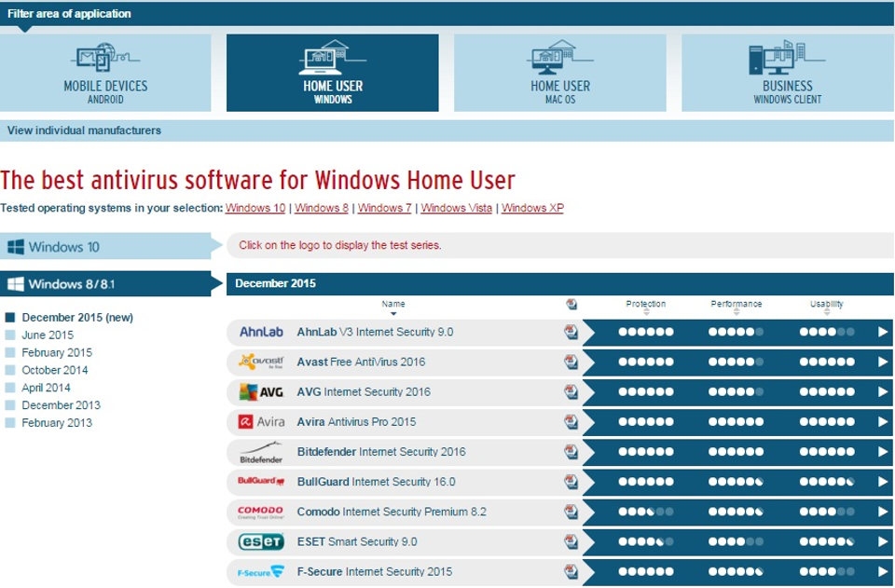Image resolution: width=895 pixels, height=588 pixels.
Task: Click AhnLab V3 Internet Security 9.0 name
Action: [x=375, y=332]
